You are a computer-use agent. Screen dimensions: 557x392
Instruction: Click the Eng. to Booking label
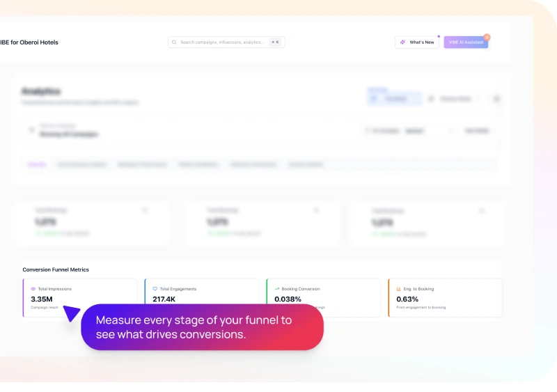pos(418,289)
